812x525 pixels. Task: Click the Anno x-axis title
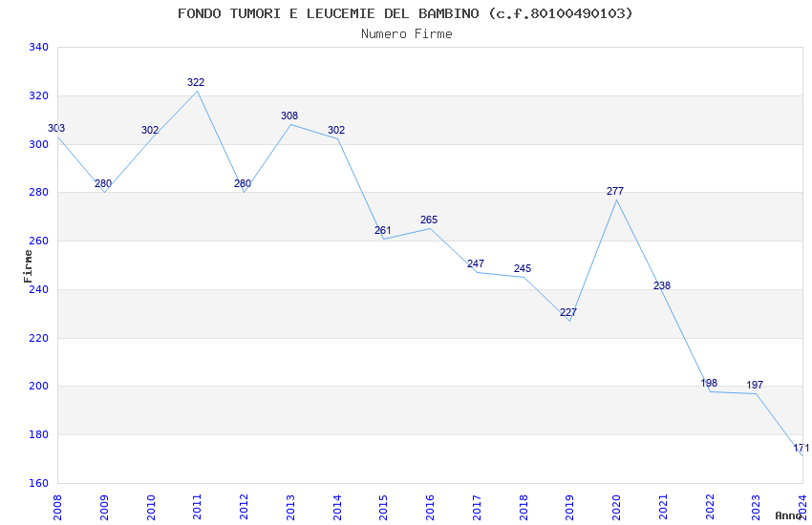[x=788, y=515]
